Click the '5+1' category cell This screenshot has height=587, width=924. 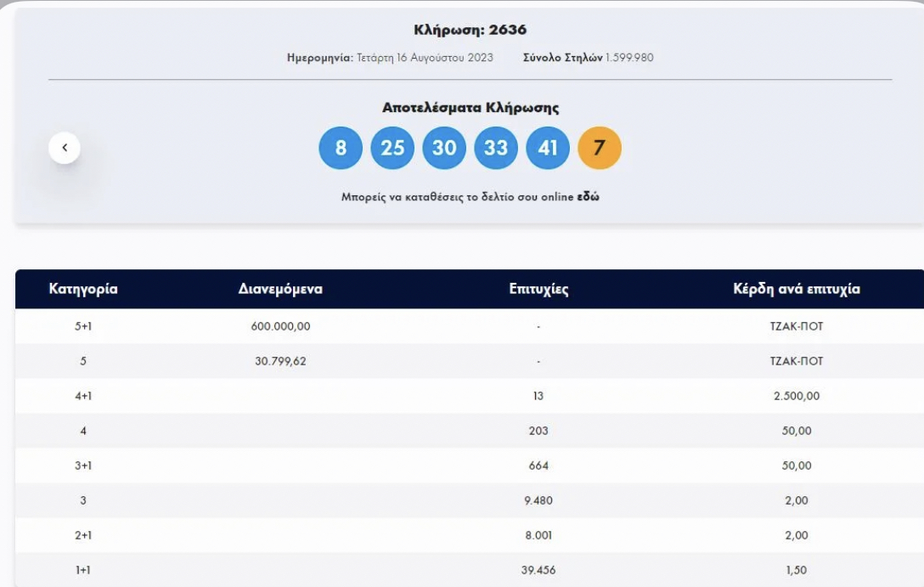[83, 326]
